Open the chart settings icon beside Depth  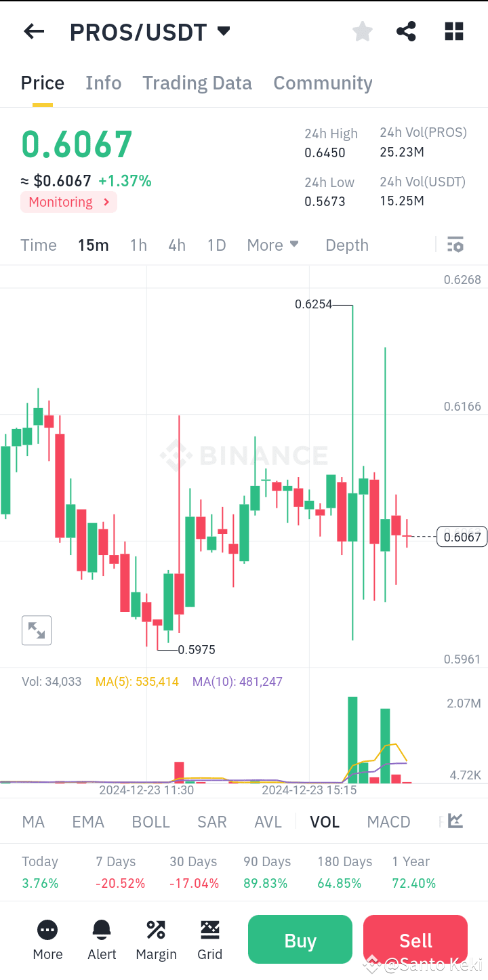(x=455, y=244)
